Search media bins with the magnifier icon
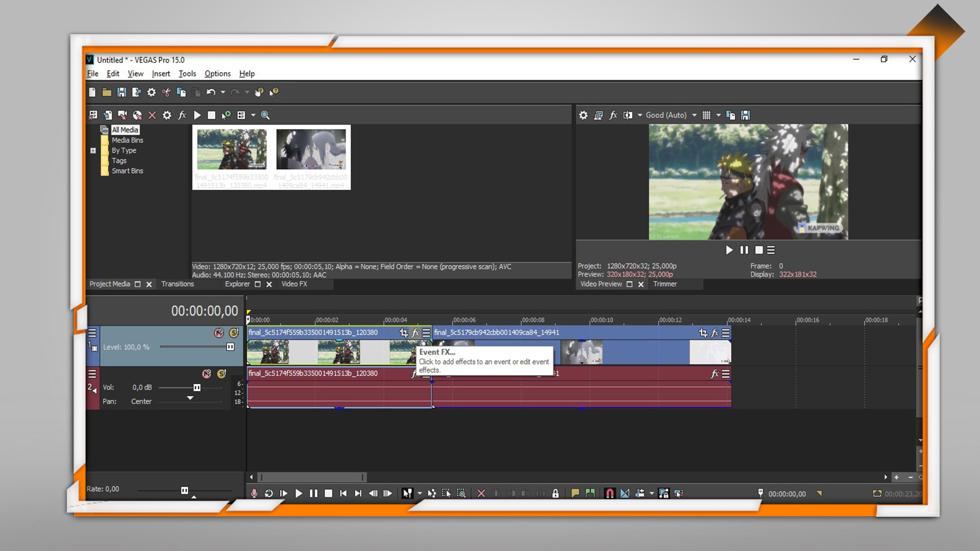980x551 pixels. tap(265, 115)
